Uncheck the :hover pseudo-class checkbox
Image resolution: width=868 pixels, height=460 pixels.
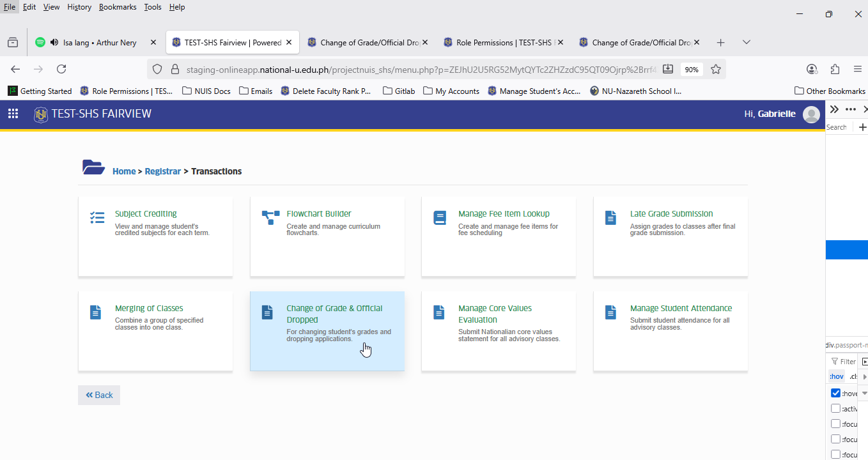click(835, 393)
